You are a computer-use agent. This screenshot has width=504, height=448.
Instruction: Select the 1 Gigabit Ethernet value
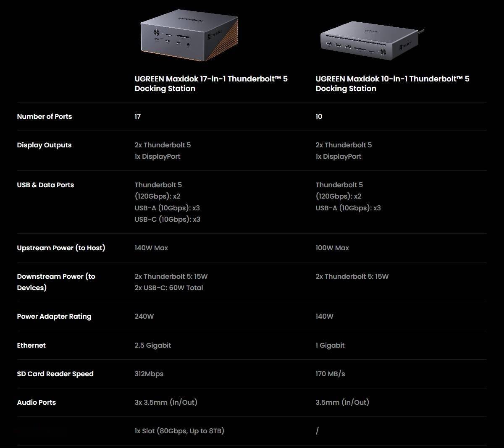330,346
